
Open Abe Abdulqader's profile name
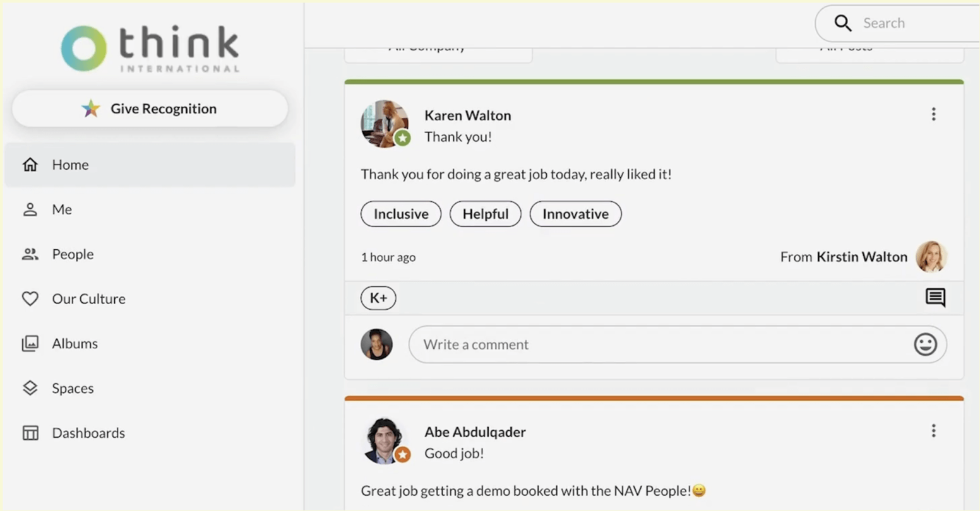coord(475,432)
